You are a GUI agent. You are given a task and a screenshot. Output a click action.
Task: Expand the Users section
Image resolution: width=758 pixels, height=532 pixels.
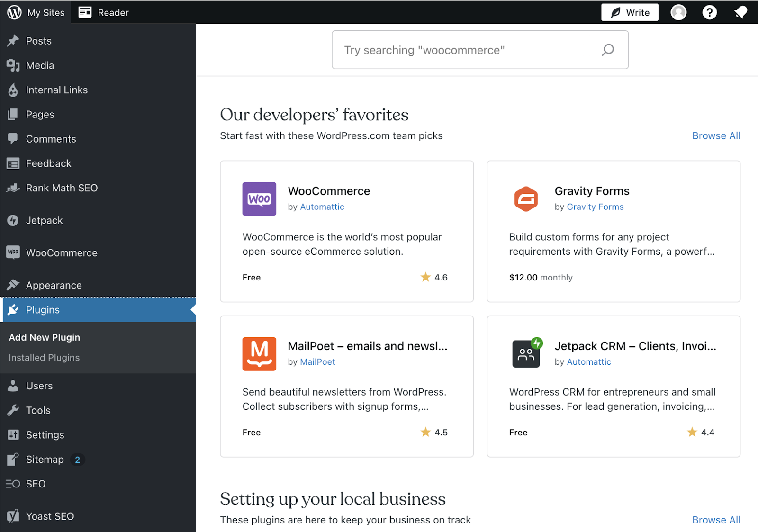pyautogui.click(x=39, y=386)
